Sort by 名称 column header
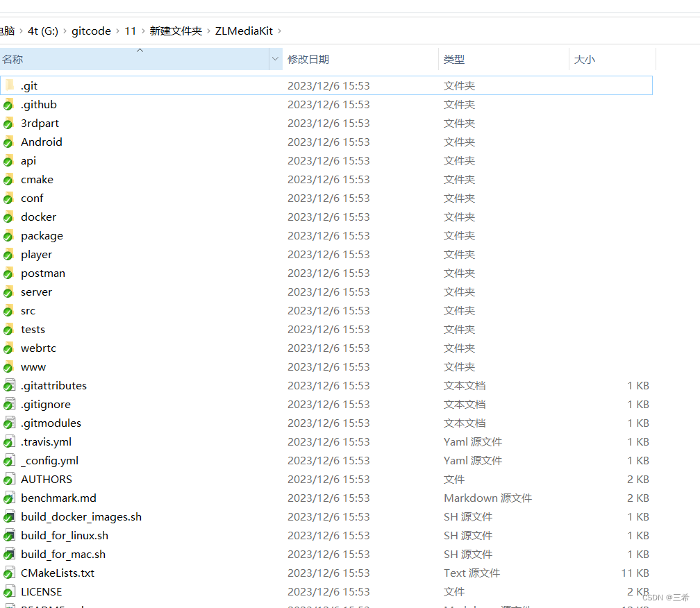700x608 pixels. (134, 59)
